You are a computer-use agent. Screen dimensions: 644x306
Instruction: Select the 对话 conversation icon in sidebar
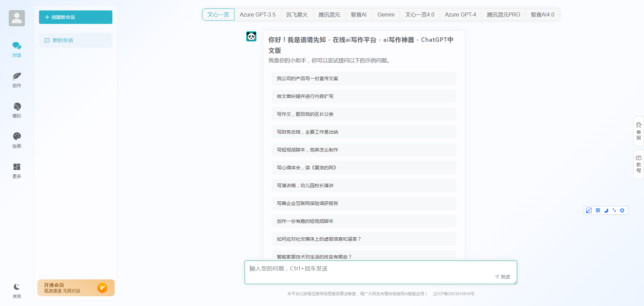(x=16, y=46)
